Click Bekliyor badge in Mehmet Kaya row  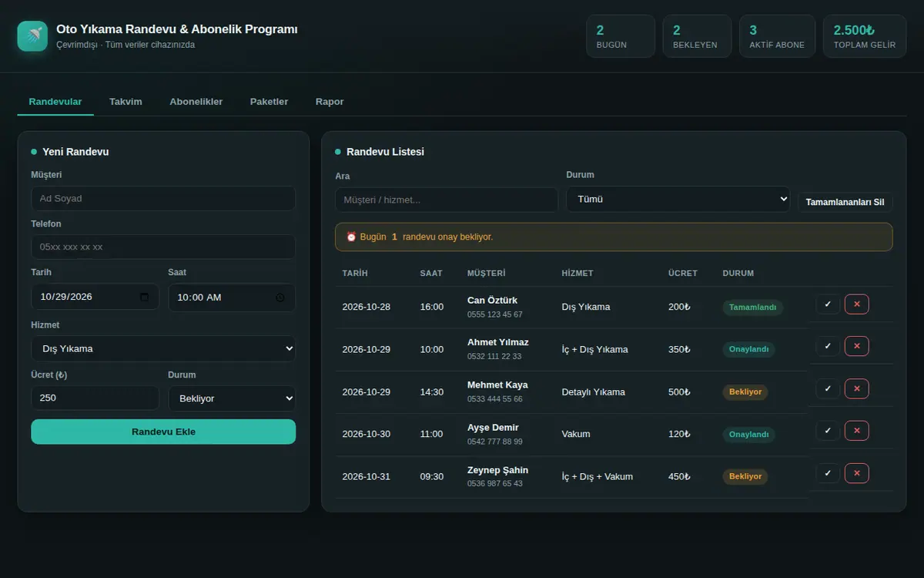pos(745,391)
